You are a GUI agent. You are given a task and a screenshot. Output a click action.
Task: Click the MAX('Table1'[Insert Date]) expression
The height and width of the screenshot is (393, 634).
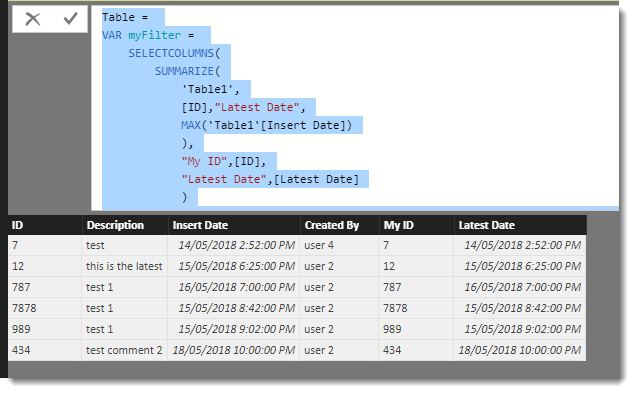(x=266, y=125)
